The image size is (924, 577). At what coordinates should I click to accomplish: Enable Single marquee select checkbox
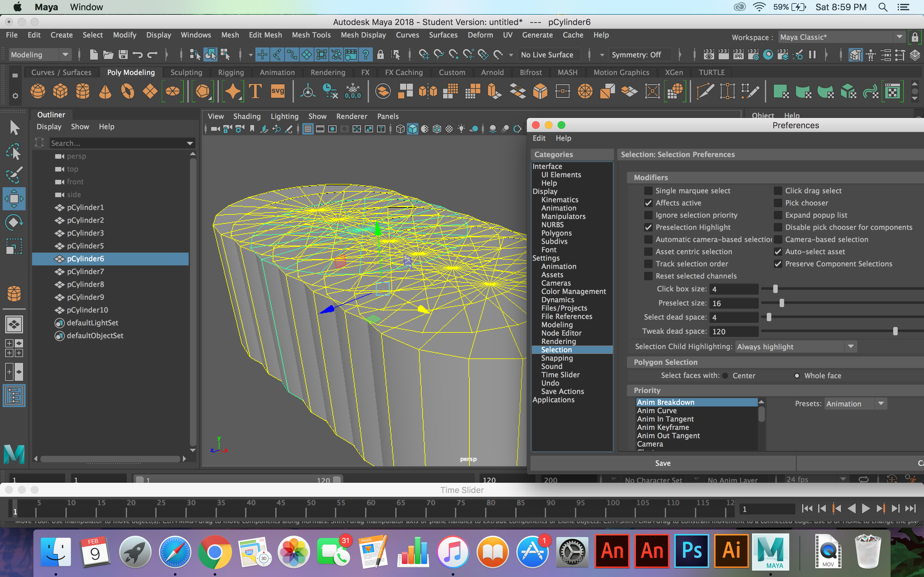[648, 191]
